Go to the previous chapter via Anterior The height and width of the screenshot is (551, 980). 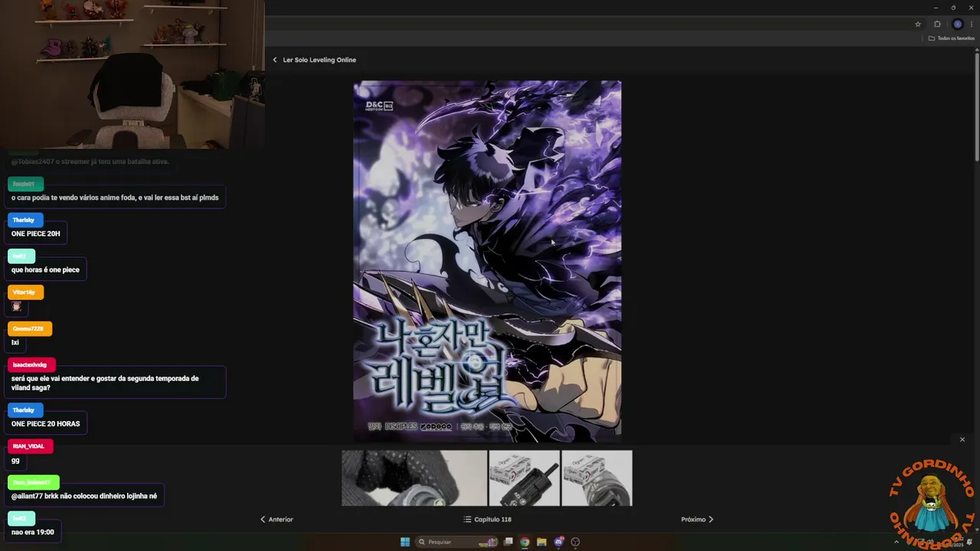click(276, 519)
